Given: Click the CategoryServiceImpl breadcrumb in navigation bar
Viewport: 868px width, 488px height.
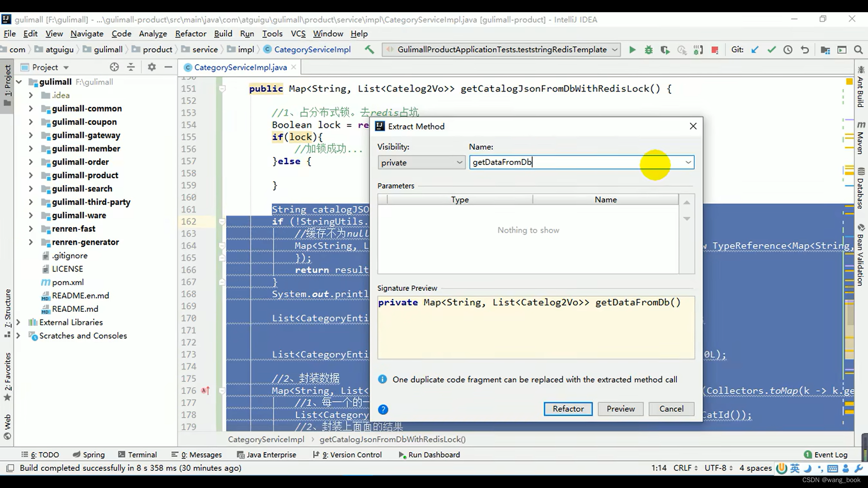Looking at the screenshot, I should click(307, 50).
